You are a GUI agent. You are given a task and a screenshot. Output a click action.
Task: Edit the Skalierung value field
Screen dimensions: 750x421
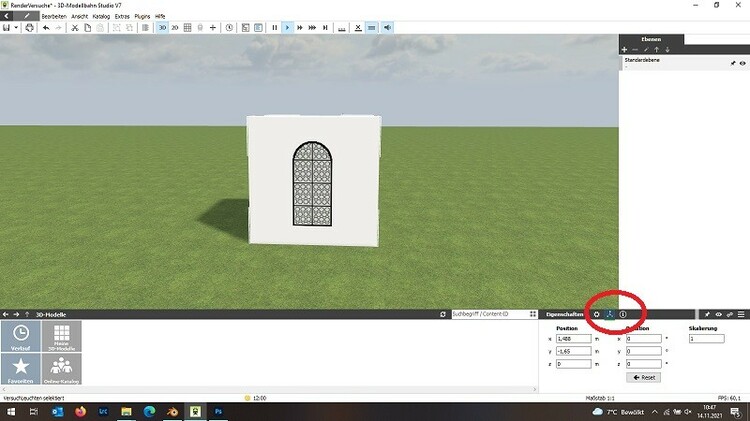[706, 339]
